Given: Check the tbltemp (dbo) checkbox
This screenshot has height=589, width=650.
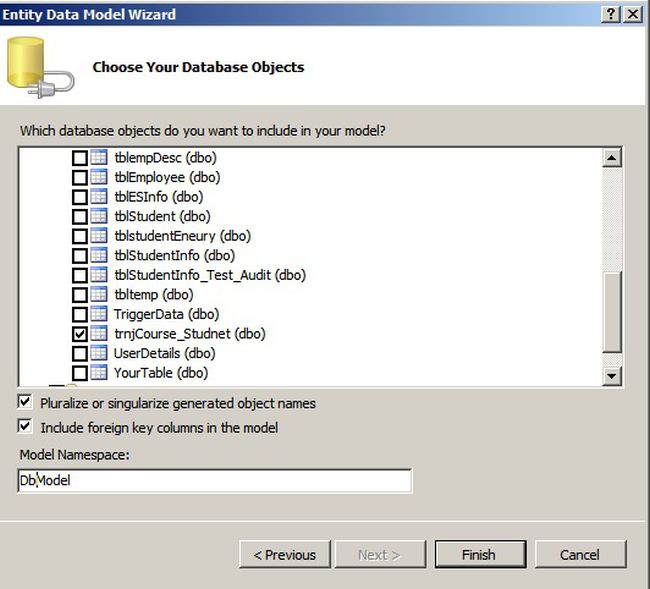Looking at the screenshot, I should point(80,295).
